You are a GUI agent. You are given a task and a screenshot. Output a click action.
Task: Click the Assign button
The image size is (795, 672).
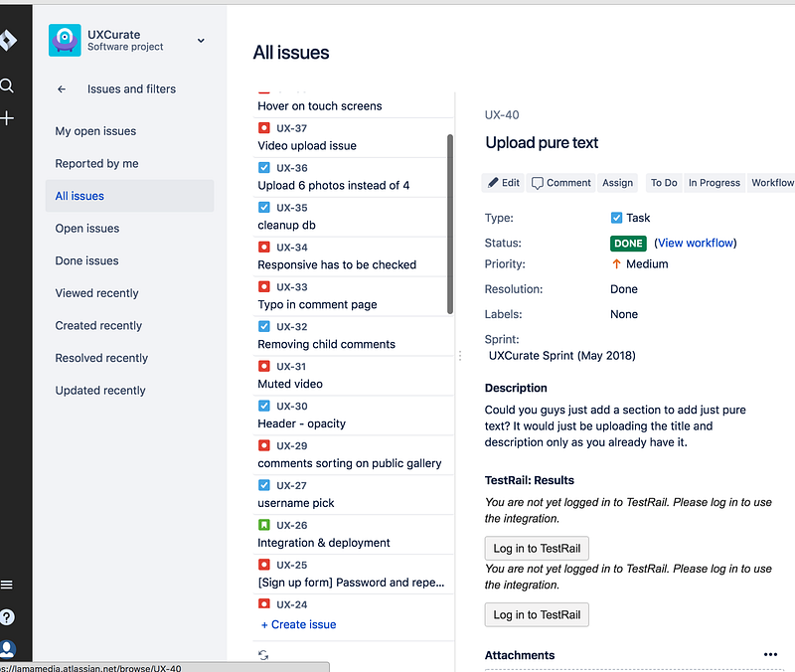coord(617,183)
